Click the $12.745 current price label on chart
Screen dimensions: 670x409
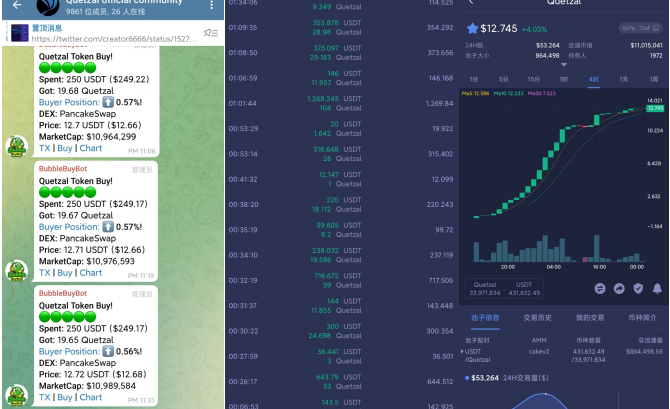click(x=655, y=108)
